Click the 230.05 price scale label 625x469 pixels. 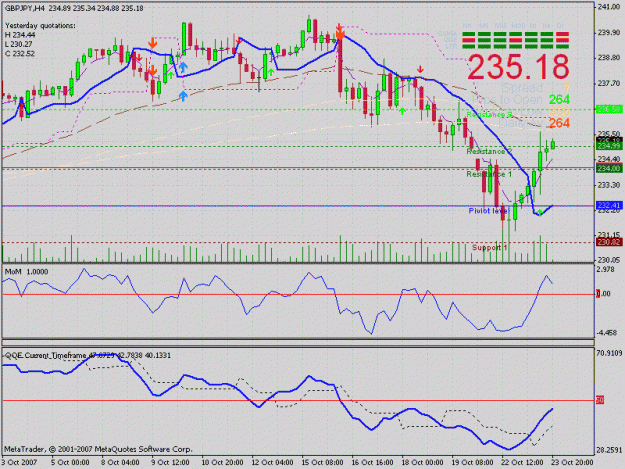pyautogui.click(x=609, y=260)
